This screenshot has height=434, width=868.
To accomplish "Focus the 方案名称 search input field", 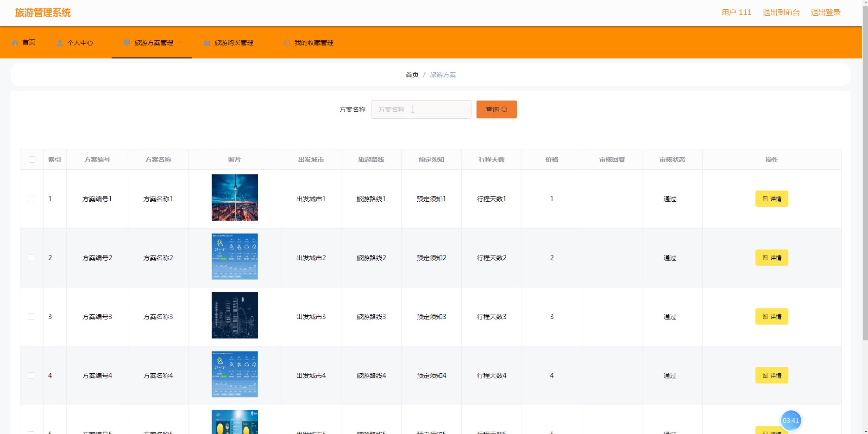I will point(421,109).
